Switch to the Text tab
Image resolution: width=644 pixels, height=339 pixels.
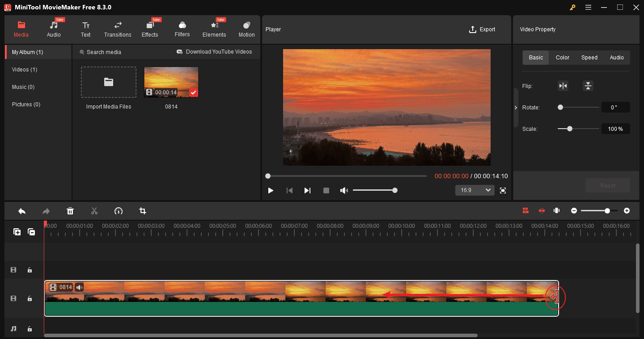click(x=86, y=29)
